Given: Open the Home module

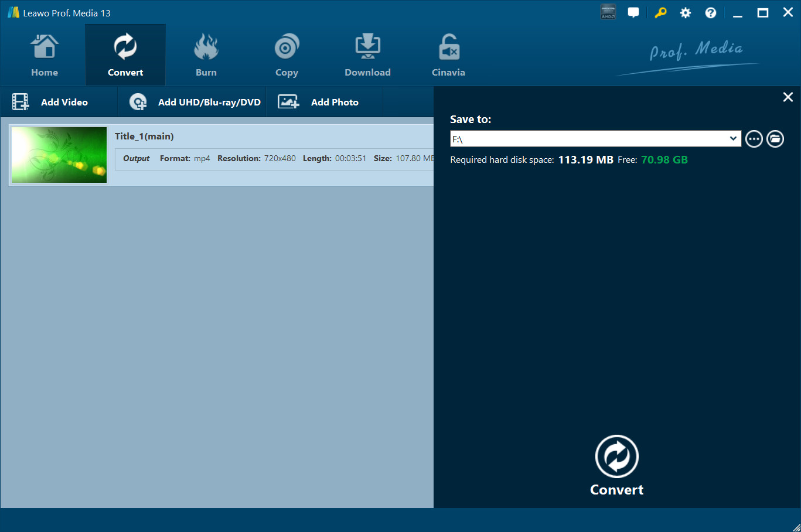Looking at the screenshot, I should pyautogui.click(x=45, y=56).
